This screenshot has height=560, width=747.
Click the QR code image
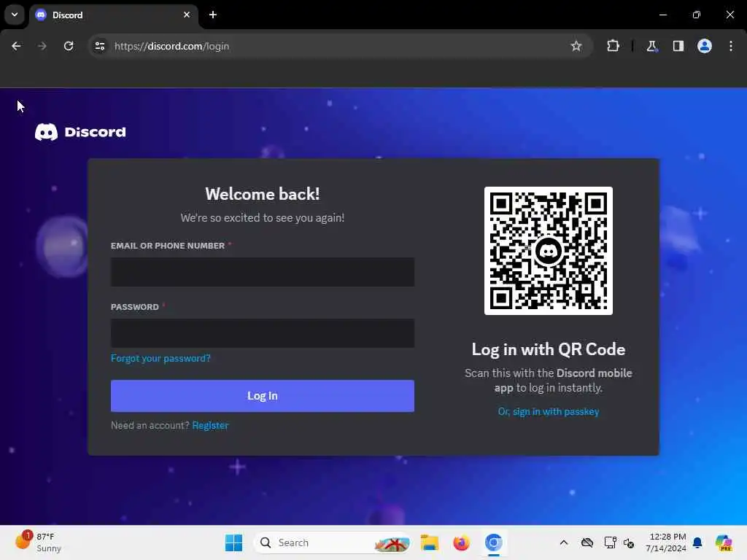549,251
